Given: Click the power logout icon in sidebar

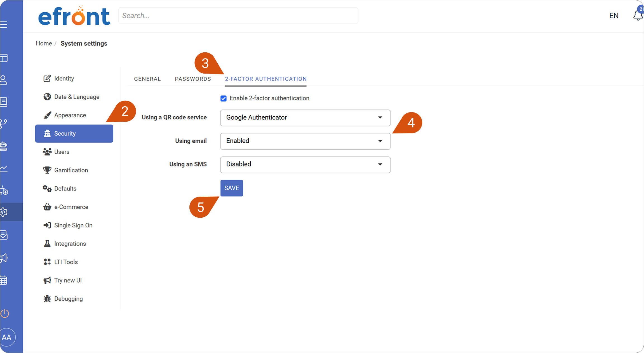Looking at the screenshot, I should [5, 313].
